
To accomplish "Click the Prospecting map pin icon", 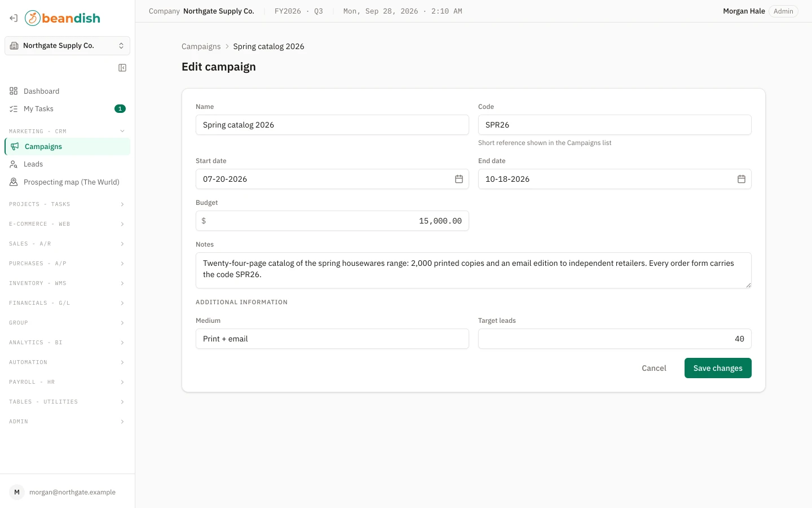I will [14, 182].
